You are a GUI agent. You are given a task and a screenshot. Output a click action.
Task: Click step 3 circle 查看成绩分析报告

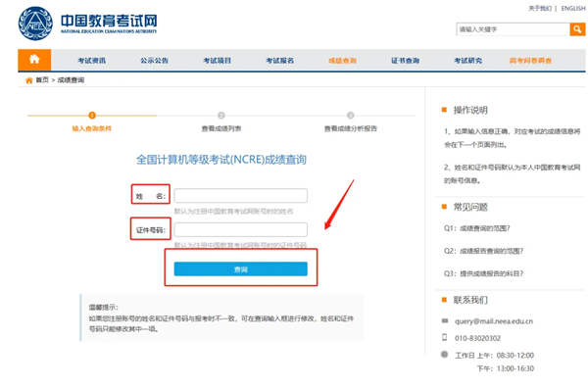(350, 116)
